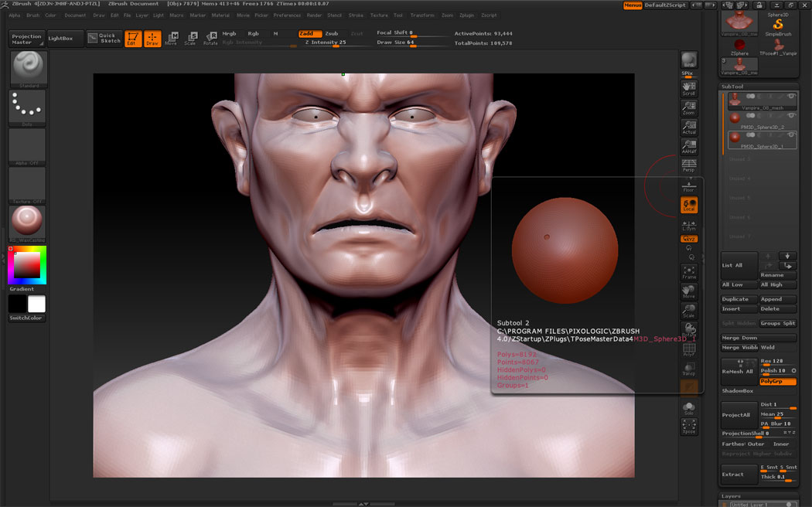The image size is (812, 507).
Task: Click the Frame view icon
Action: [688, 272]
